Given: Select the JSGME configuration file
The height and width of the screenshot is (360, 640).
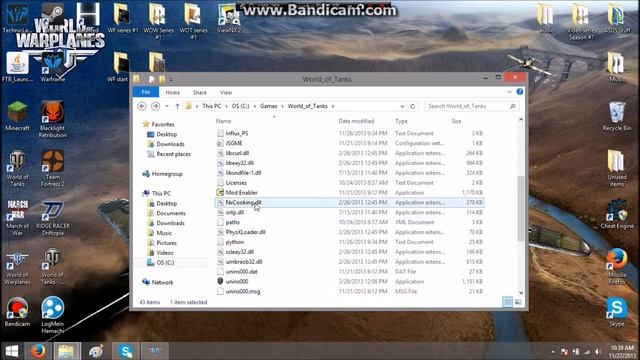Looking at the screenshot, I should 234,143.
